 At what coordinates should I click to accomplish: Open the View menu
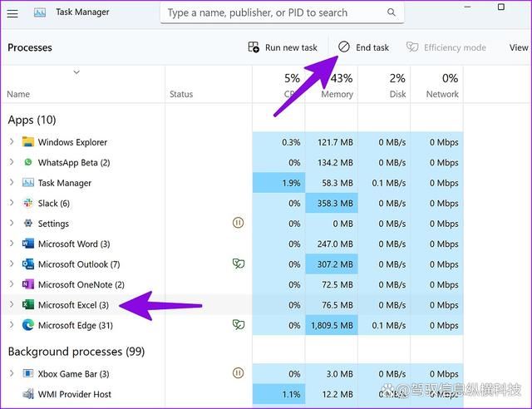(x=519, y=47)
